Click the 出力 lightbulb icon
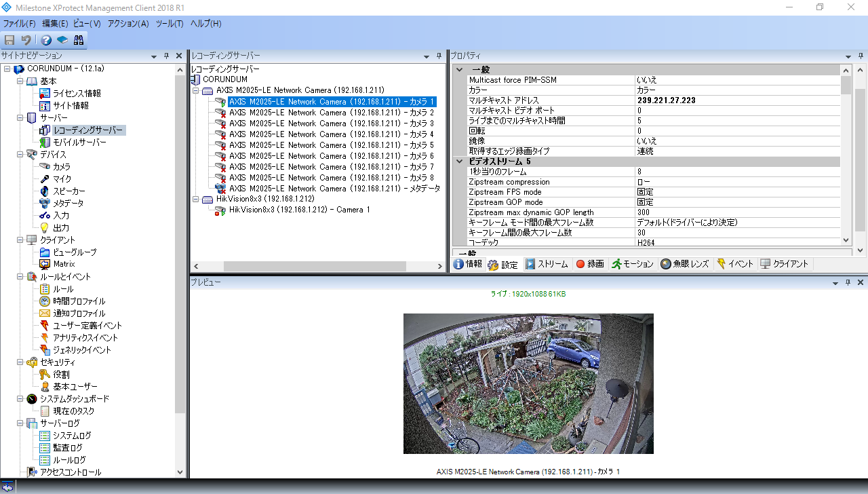The height and width of the screenshot is (494, 868). [x=45, y=228]
